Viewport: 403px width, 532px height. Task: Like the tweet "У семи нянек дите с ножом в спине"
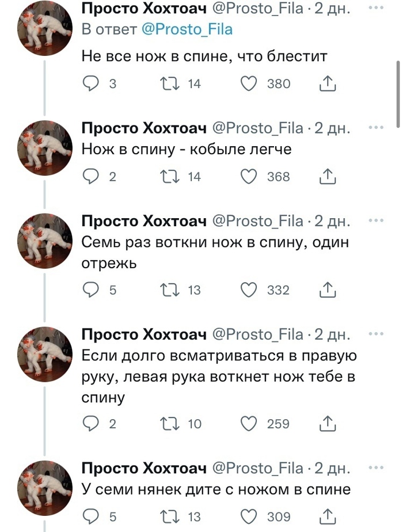click(x=248, y=516)
